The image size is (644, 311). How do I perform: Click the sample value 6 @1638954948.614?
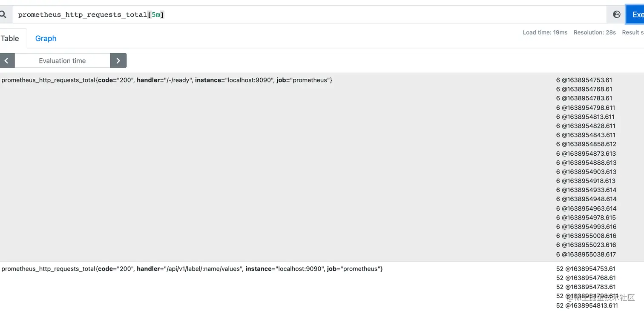coord(586,199)
